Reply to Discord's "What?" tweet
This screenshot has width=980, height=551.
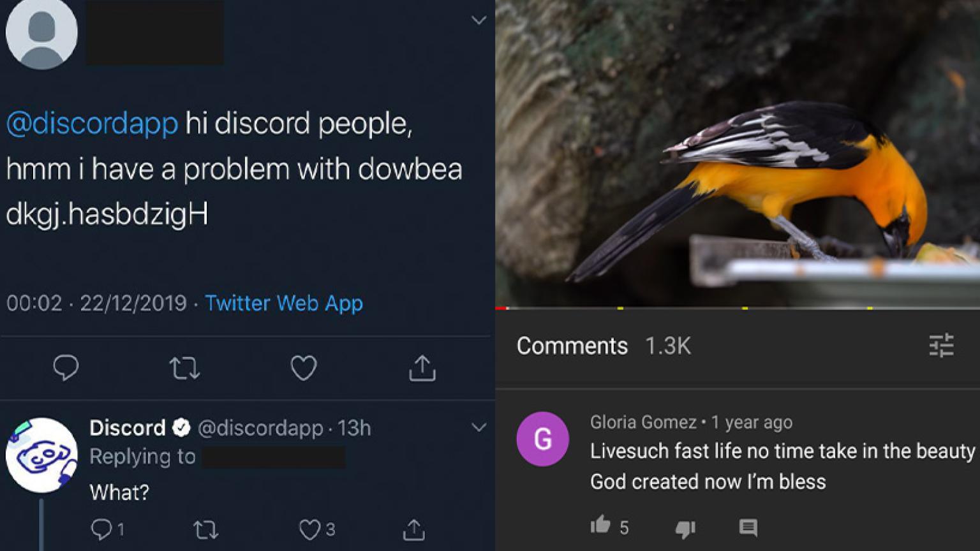pyautogui.click(x=101, y=529)
